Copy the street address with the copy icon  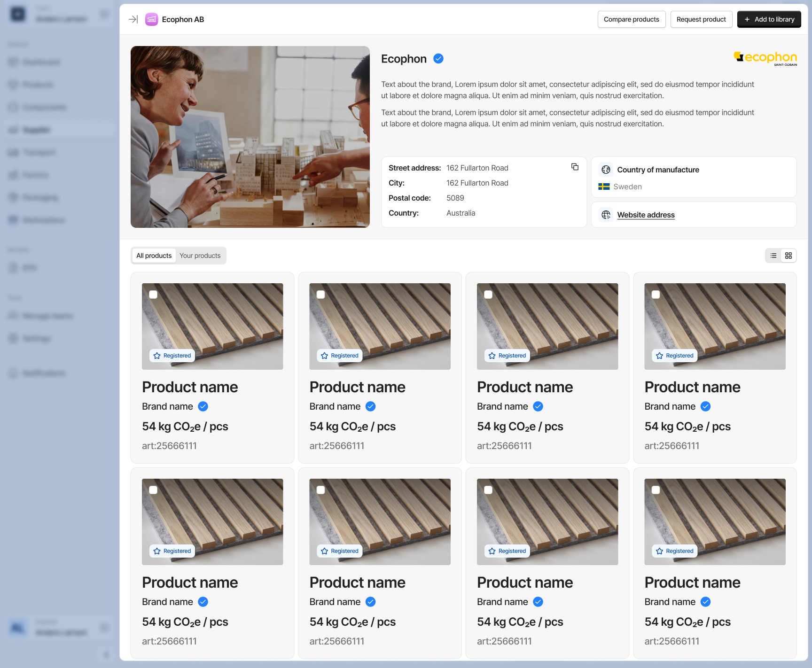click(x=575, y=167)
